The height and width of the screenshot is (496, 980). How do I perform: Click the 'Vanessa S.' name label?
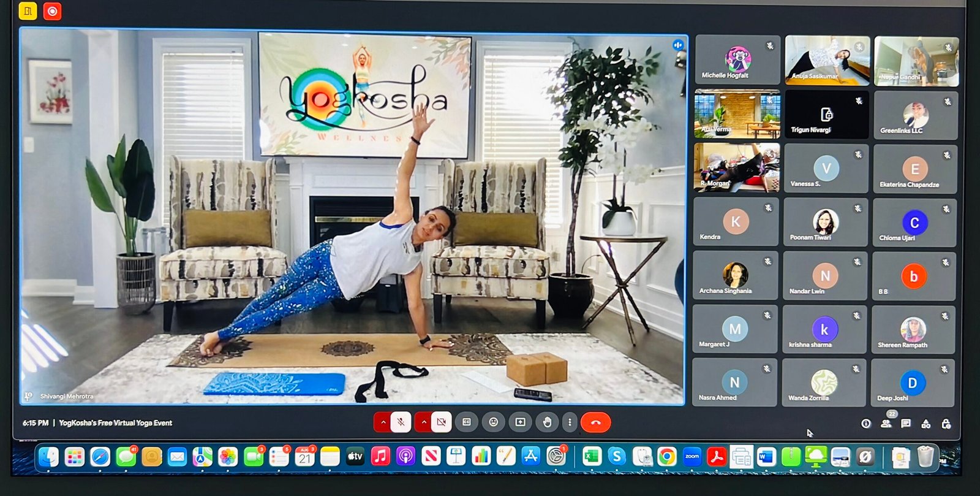(x=805, y=184)
